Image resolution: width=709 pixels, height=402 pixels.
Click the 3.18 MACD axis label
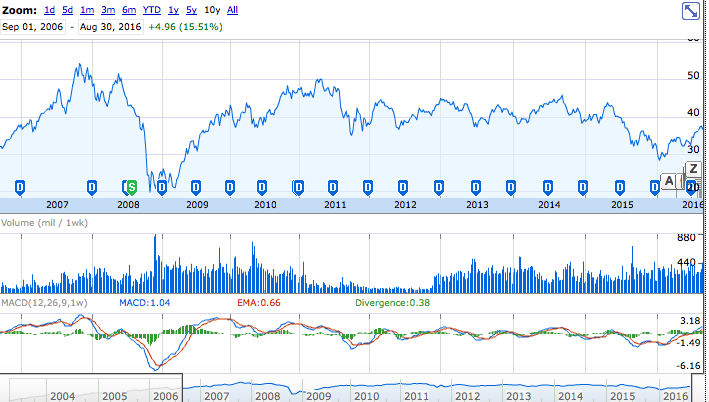pos(690,321)
